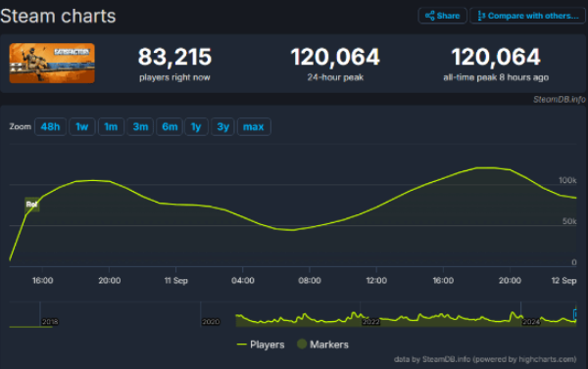Open Compare with others

[x=527, y=16]
